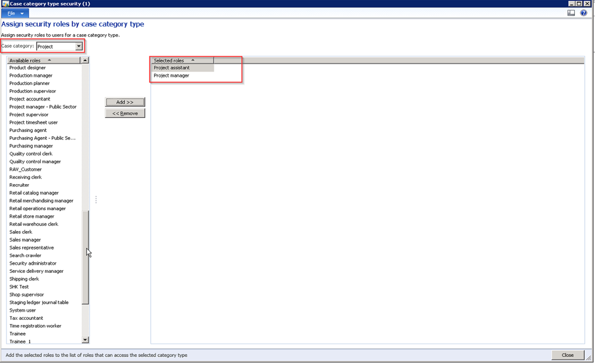The width and height of the screenshot is (595, 364).
Task: Select Security administrator in Available roles
Action: pos(33,264)
